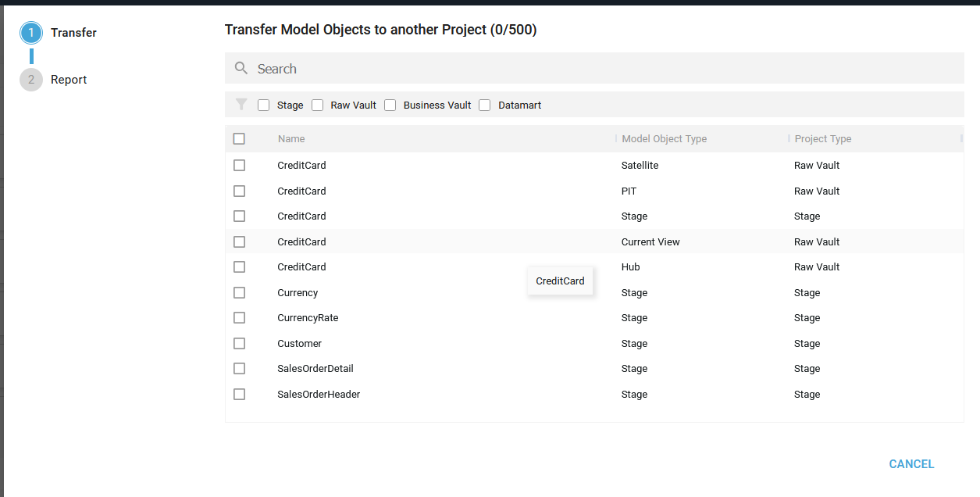980x497 pixels.
Task: Sort by Model Object Type column
Action: click(664, 139)
